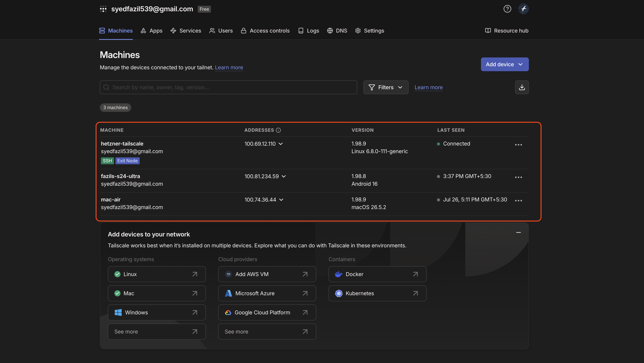Click the hetzner-tailscale Connected status dot
The width and height of the screenshot is (644, 363).
pyautogui.click(x=438, y=144)
